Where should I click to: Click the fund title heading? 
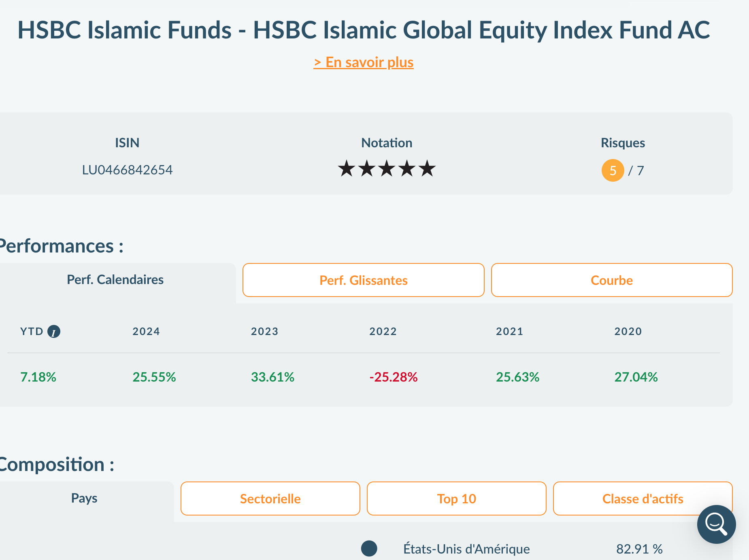[x=364, y=30]
